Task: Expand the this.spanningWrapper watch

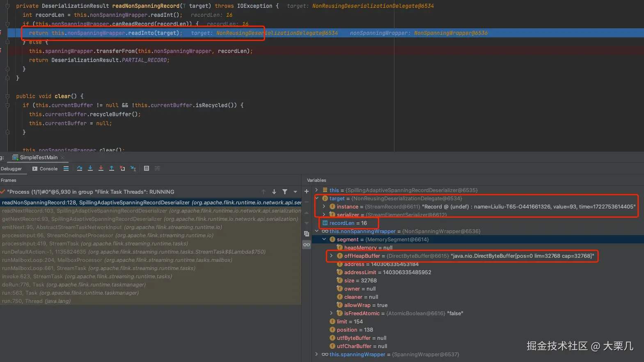Action: [x=316, y=354]
